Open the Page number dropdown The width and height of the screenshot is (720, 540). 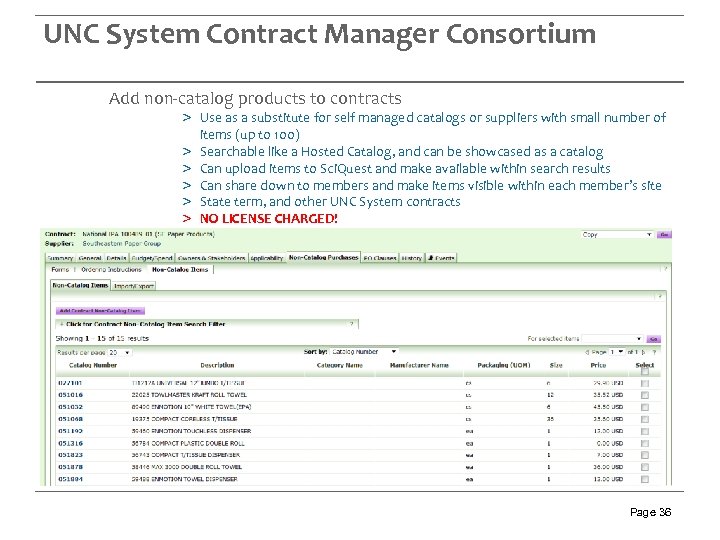tap(617, 352)
